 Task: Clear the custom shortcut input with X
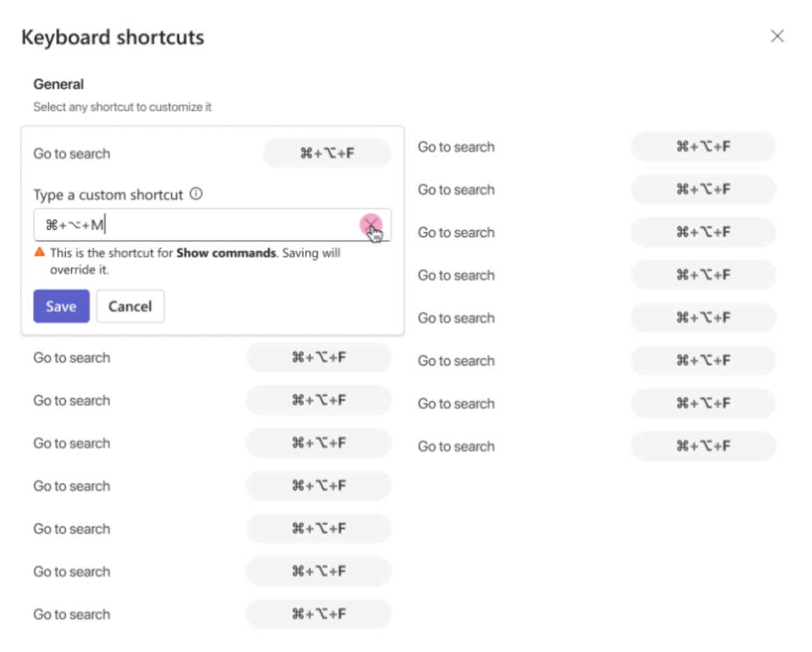370,225
